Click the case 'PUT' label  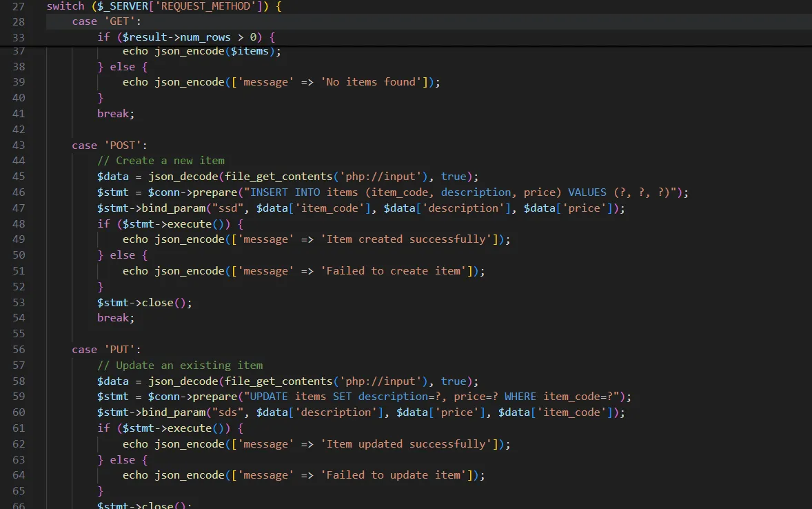click(106, 350)
